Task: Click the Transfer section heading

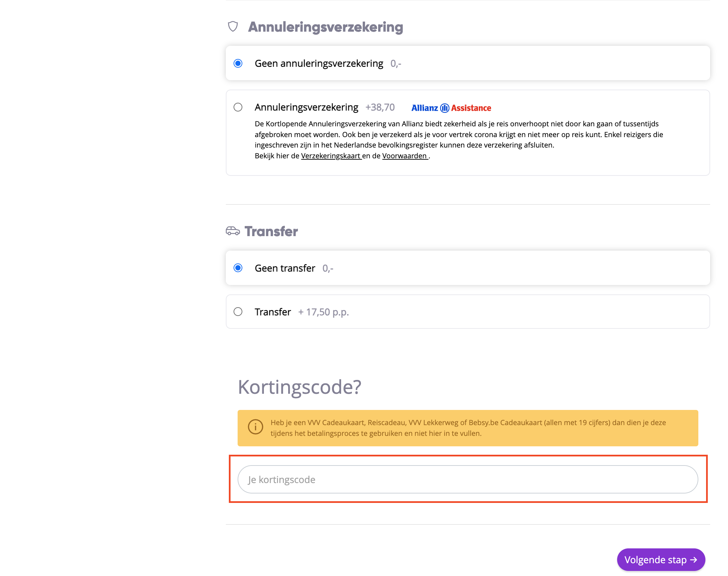Action: tap(271, 231)
